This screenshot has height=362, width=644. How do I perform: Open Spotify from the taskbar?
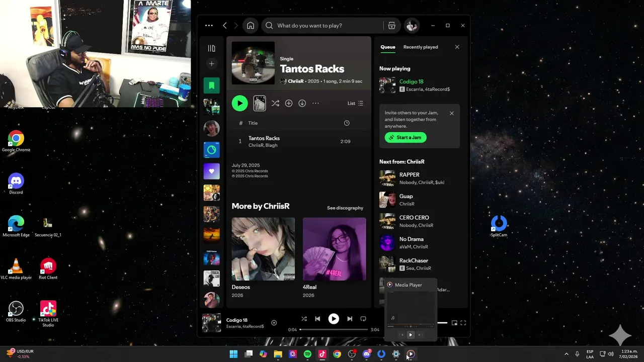pos(307,354)
